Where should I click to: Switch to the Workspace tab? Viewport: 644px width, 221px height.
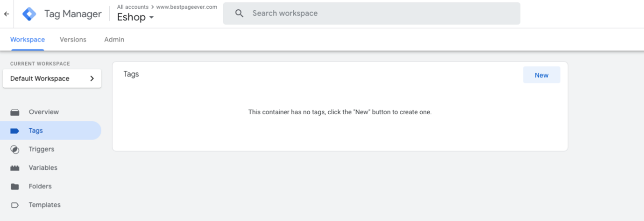pos(28,40)
